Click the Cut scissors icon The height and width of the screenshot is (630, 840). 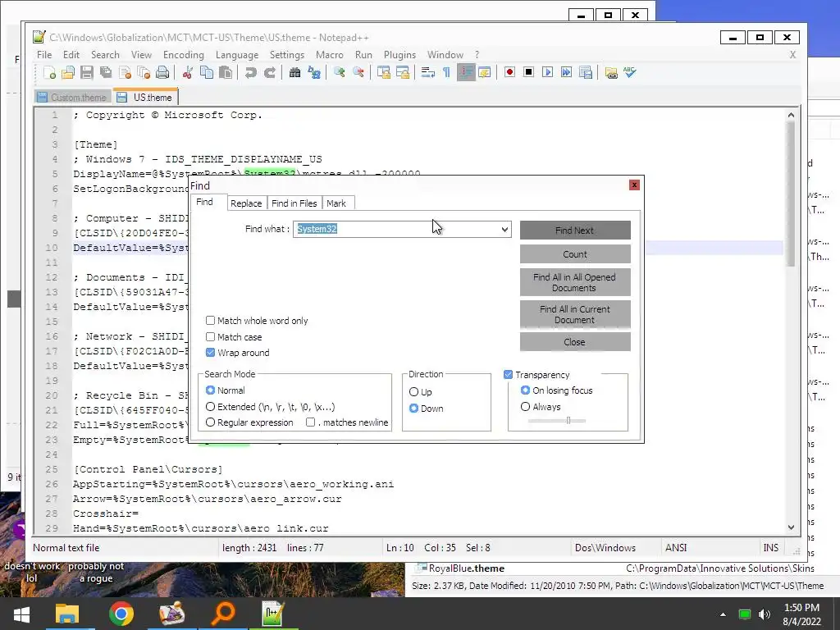coord(187,72)
